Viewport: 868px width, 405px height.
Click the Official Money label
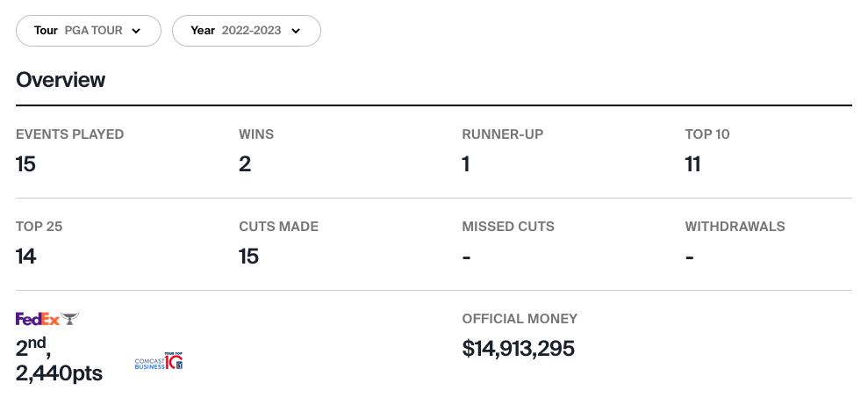click(x=520, y=319)
